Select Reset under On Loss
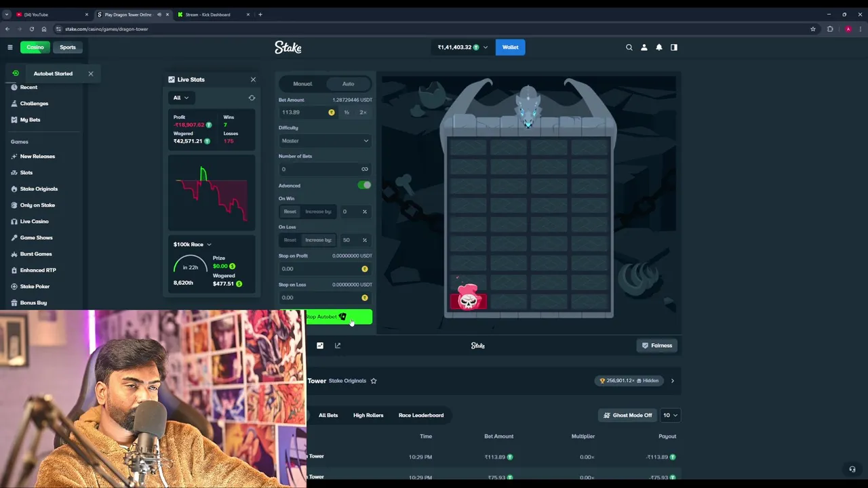868x488 pixels. 290,240
